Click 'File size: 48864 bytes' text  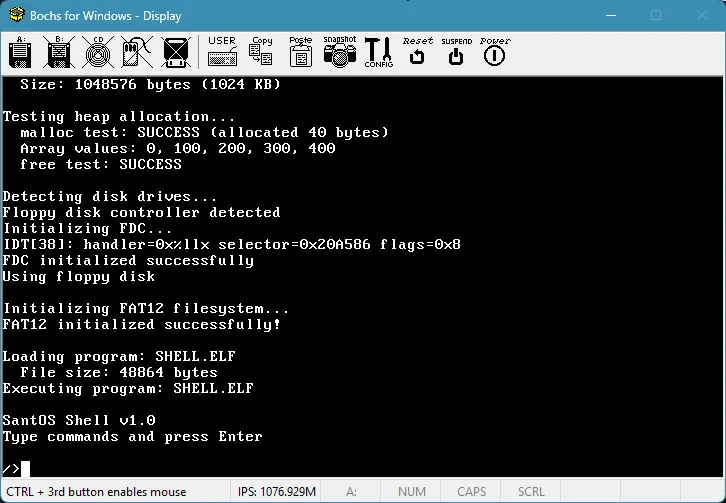point(119,372)
